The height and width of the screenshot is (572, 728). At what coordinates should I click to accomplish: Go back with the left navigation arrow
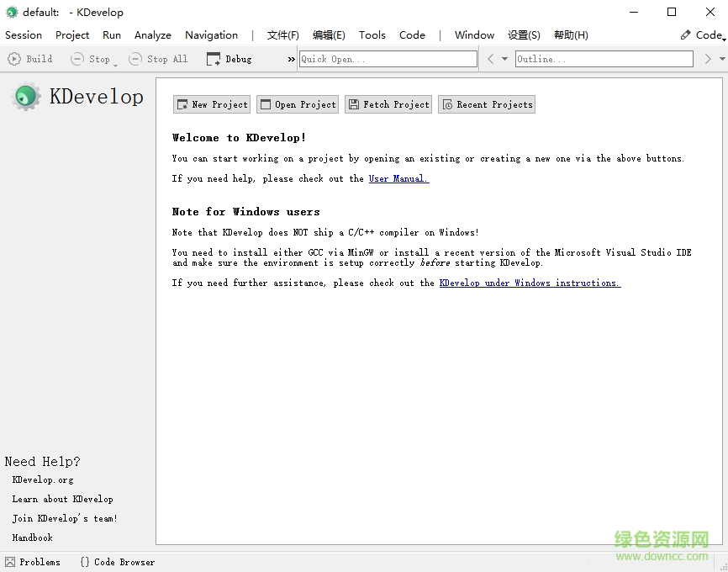[490, 59]
